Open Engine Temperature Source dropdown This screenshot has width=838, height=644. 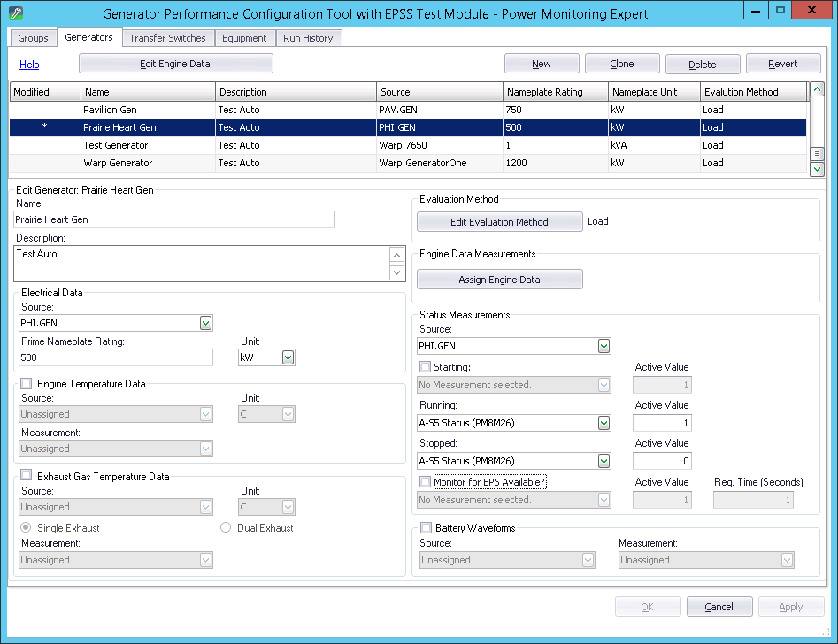206,414
